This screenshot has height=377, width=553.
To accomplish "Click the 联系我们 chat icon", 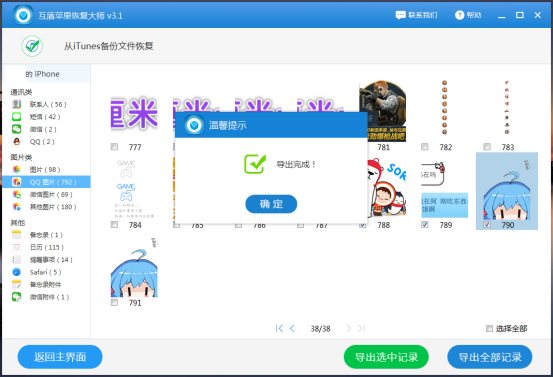I will click(400, 15).
